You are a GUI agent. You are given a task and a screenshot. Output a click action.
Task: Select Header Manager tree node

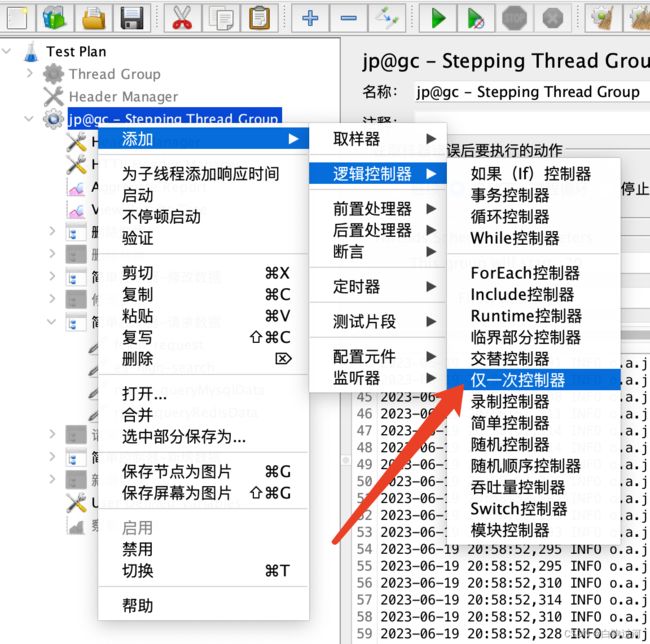click(123, 97)
